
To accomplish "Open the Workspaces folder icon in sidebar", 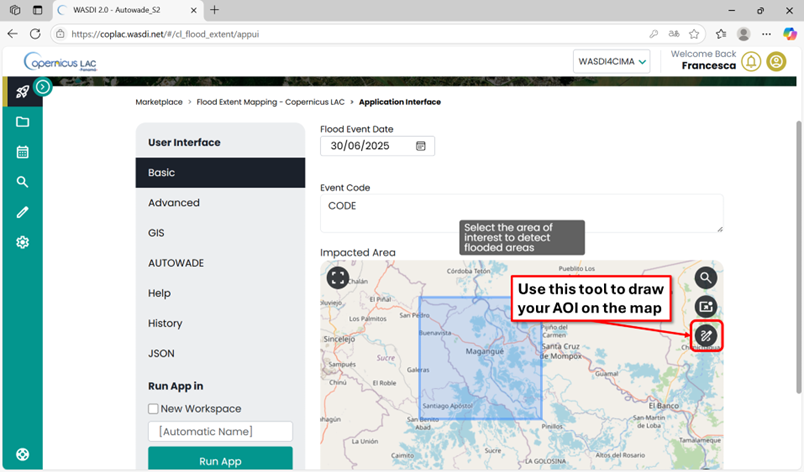I will (x=22, y=122).
